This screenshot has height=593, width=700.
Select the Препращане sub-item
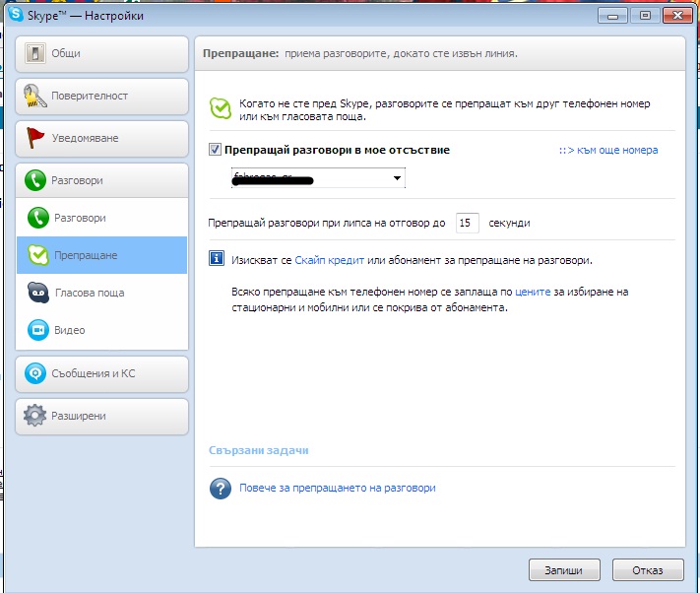[101, 255]
